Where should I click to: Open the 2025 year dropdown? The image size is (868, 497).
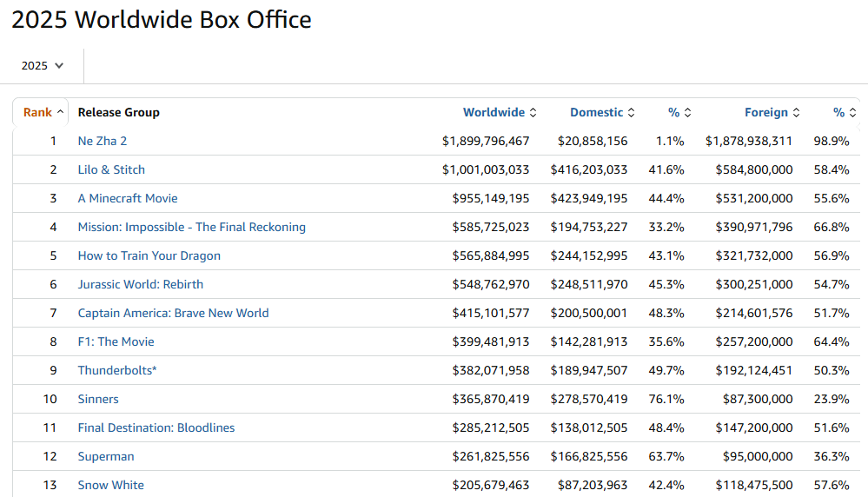tap(43, 65)
